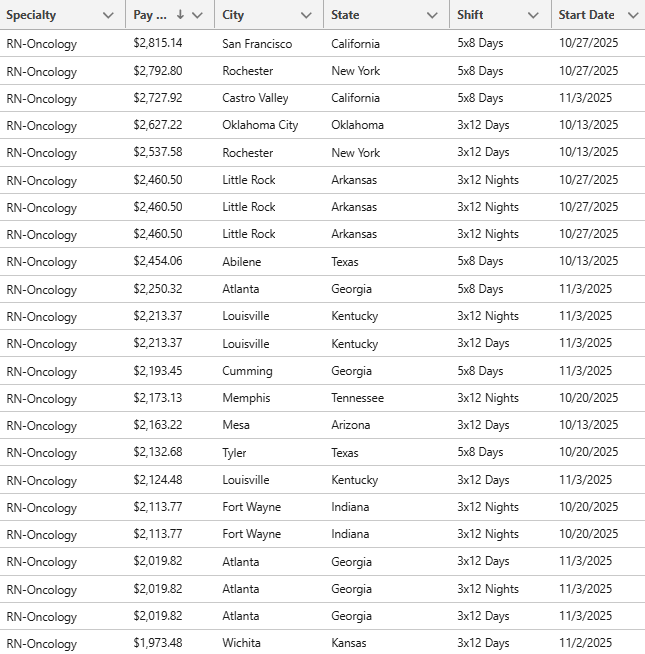Open the Pay column filter chevron

(197, 15)
